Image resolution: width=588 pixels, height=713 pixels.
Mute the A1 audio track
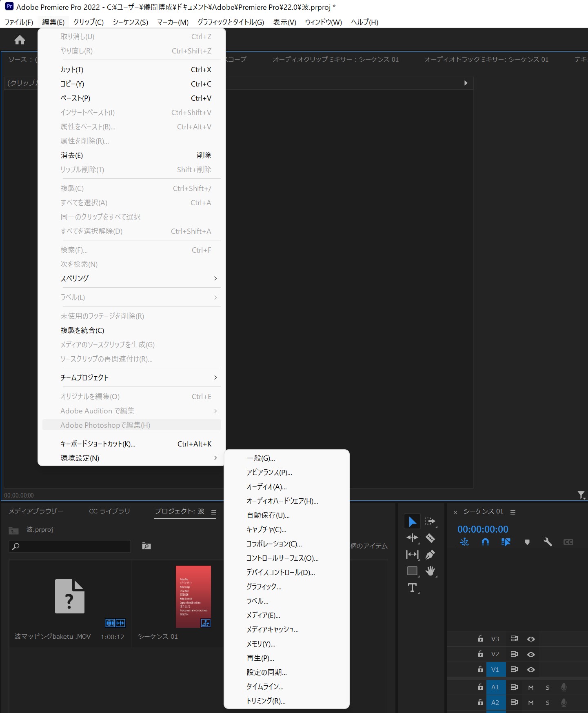tap(531, 687)
